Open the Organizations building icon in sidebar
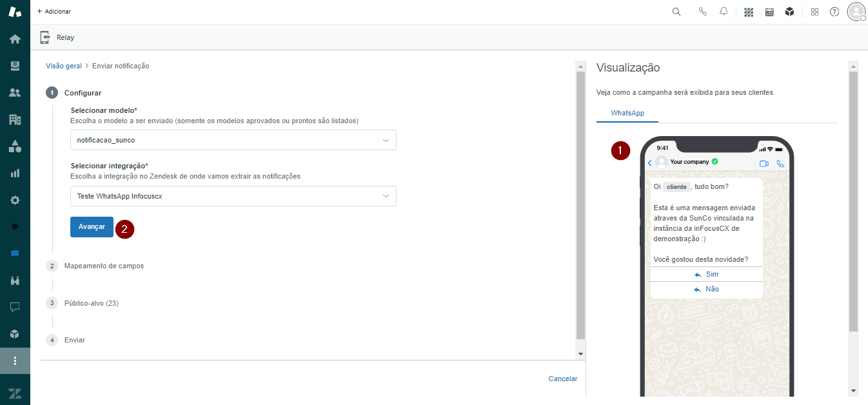This screenshot has width=868, height=405. pyautogui.click(x=15, y=119)
